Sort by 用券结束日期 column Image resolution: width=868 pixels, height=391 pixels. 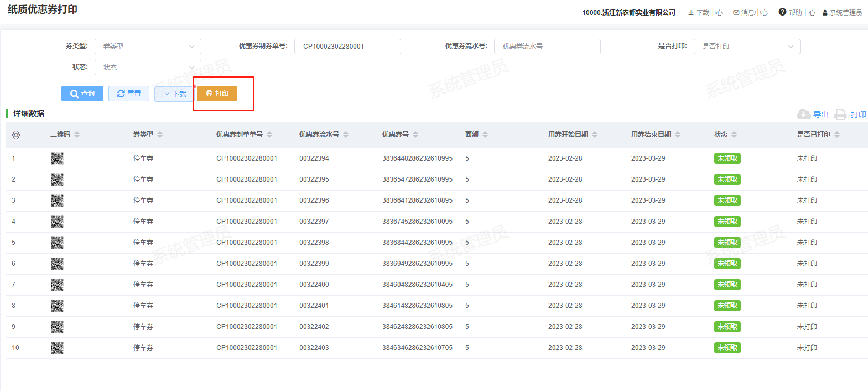678,135
